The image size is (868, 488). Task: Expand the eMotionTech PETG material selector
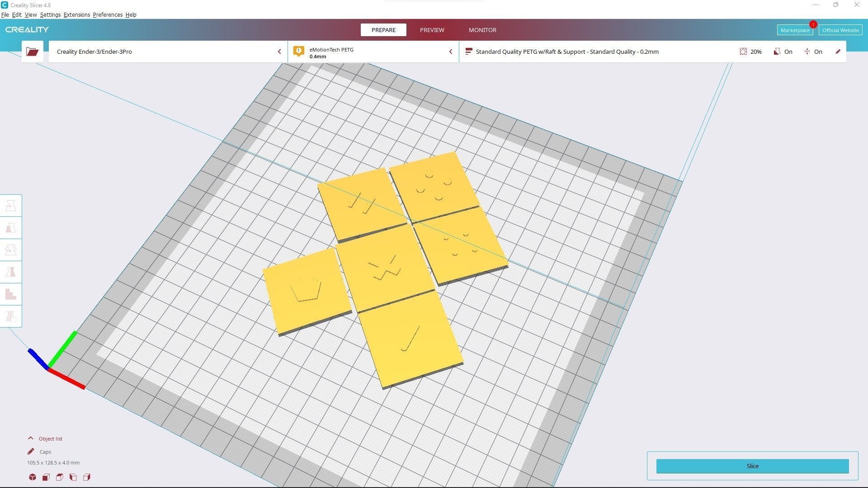pos(373,52)
